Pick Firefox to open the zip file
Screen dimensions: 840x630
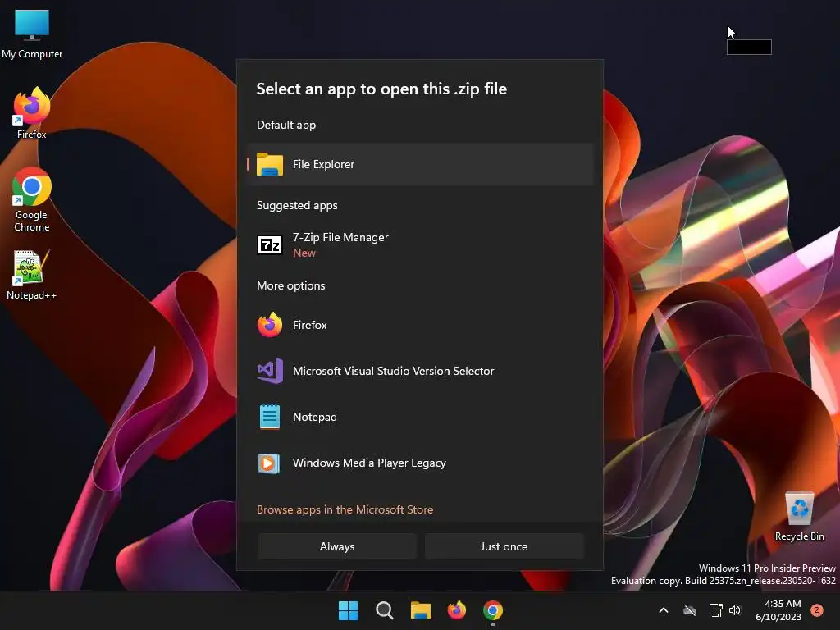pos(421,325)
